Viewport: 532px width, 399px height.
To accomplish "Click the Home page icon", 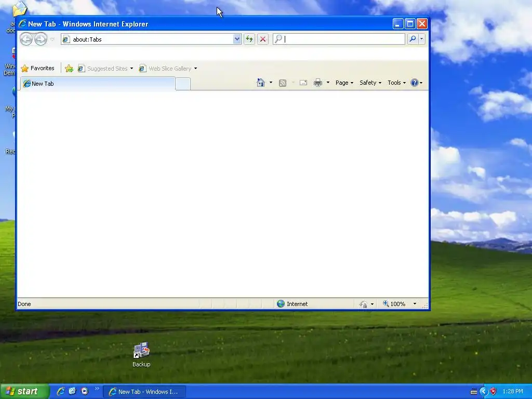I will (261, 83).
